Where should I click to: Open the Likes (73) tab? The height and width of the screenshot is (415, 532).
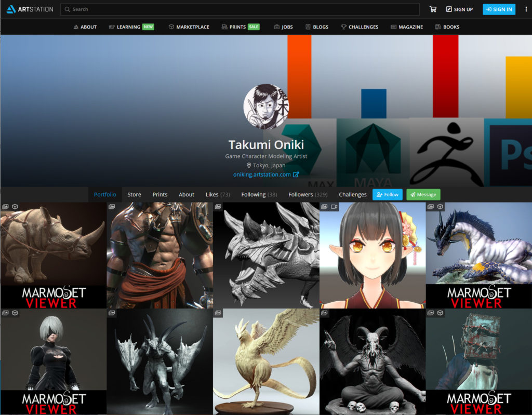point(218,194)
